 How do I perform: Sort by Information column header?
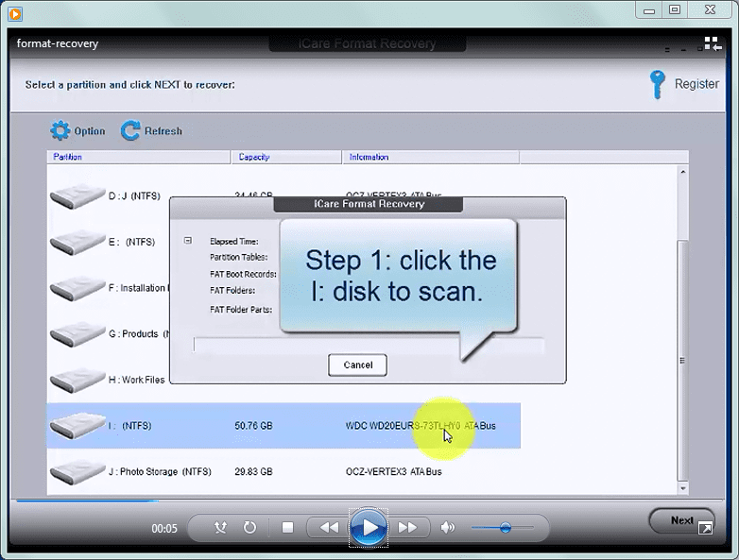point(430,157)
